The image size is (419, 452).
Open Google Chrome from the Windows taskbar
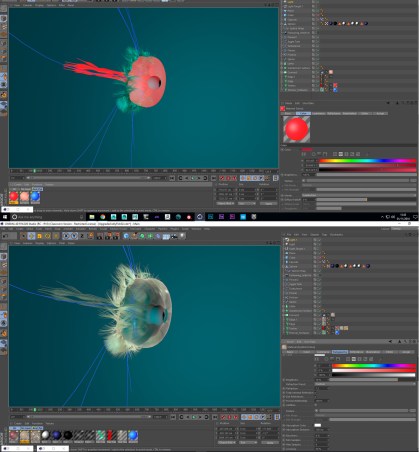coord(102,217)
